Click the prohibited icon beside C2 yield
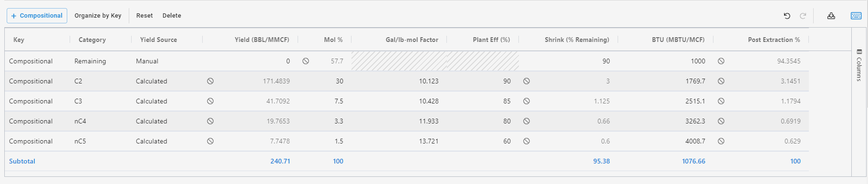Viewport: 868px width, 184px height. pyautogui.click(x=210, y=81)
